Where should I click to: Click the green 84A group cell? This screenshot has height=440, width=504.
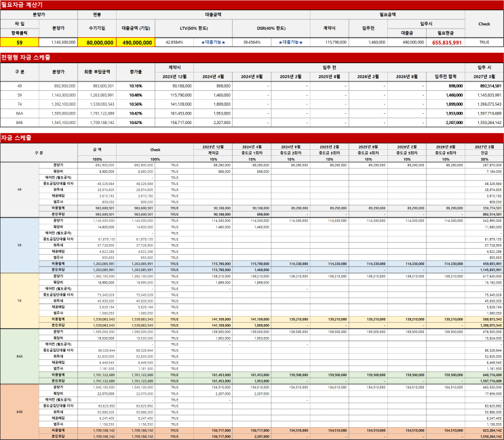(20, 357)
